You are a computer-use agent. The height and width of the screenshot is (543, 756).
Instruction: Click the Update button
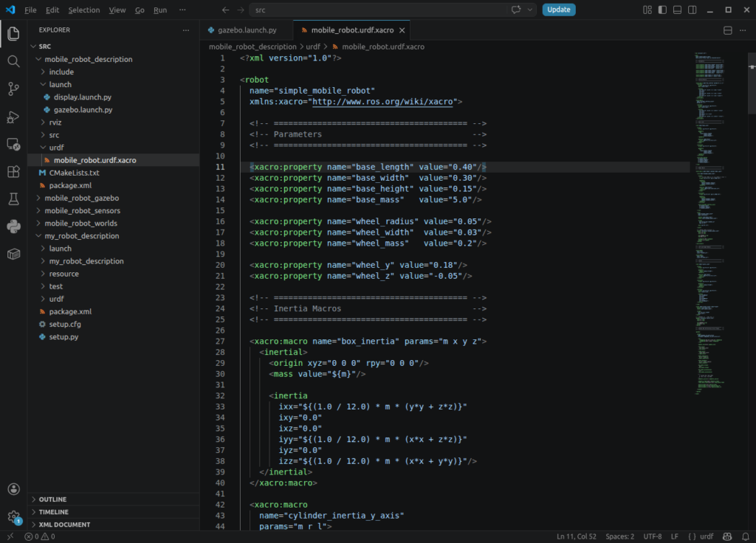click(x=558, y=10)
